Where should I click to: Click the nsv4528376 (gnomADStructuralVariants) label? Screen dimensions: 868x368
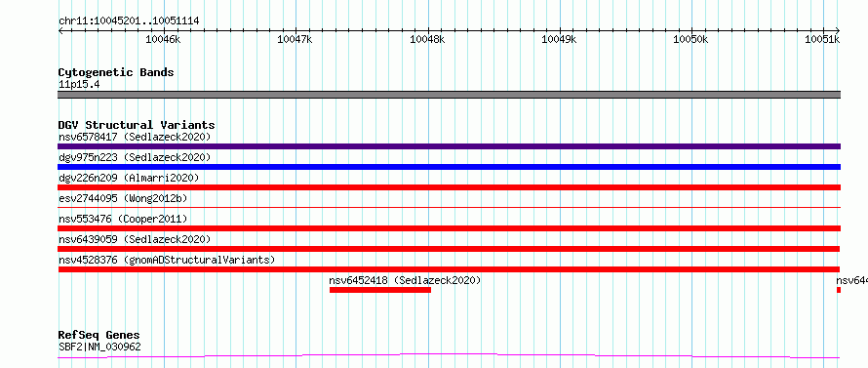pyautogui.click(x=167, y=260)
